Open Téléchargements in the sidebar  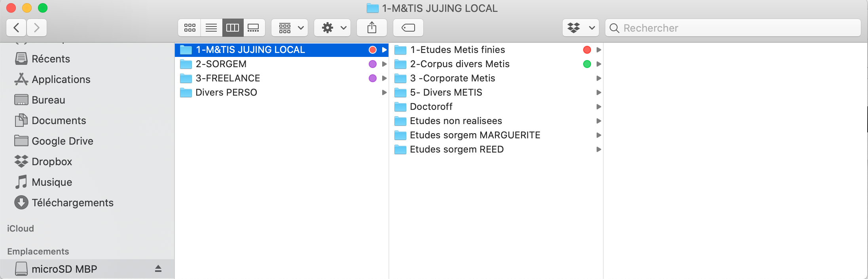pyautogui.click(x=72, y=203)
